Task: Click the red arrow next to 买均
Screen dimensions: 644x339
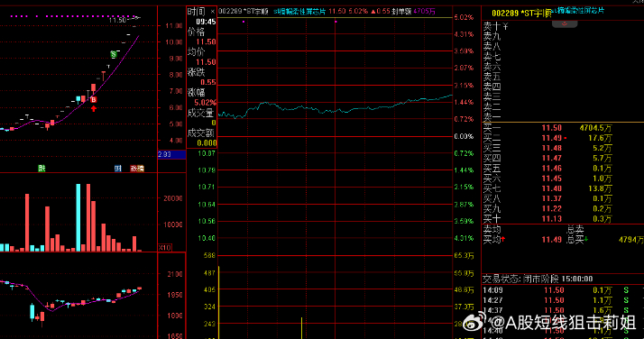Action: 503,239
